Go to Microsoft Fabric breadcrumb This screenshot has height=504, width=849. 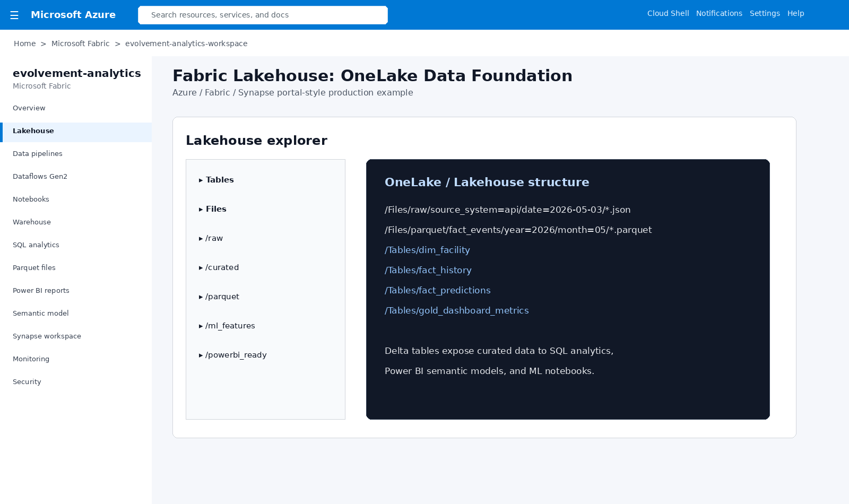click(x=80, y=44)
